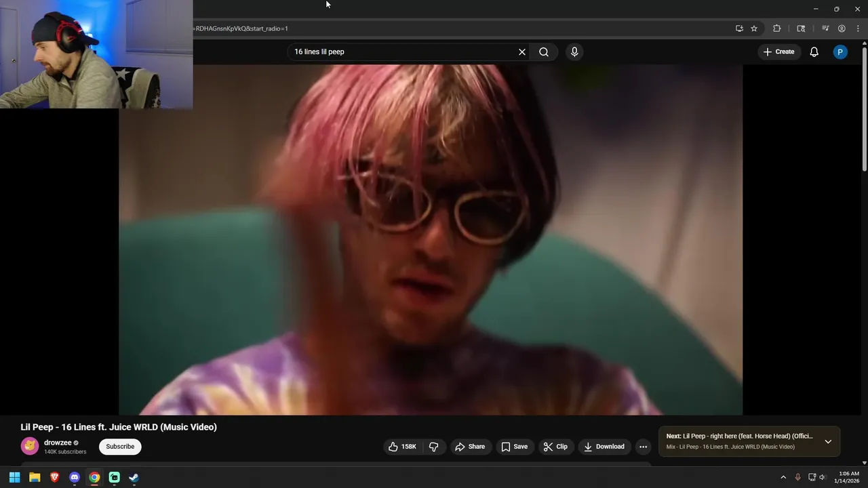Click the webcam overlay thumbnail
868x488 pixels.
pyautogui.click(x=96, y=54)
